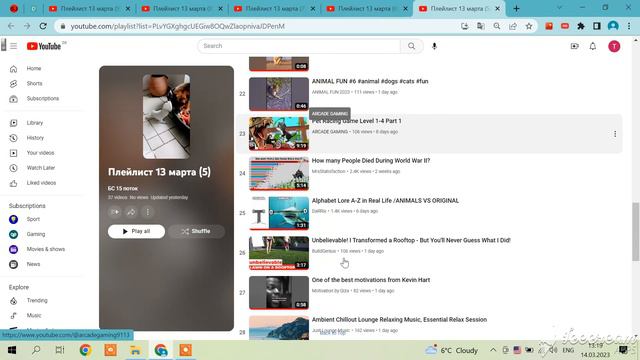
Task: Open Subscriptions in sidebar
Action: pyautogui.click(x=43, y=99)
